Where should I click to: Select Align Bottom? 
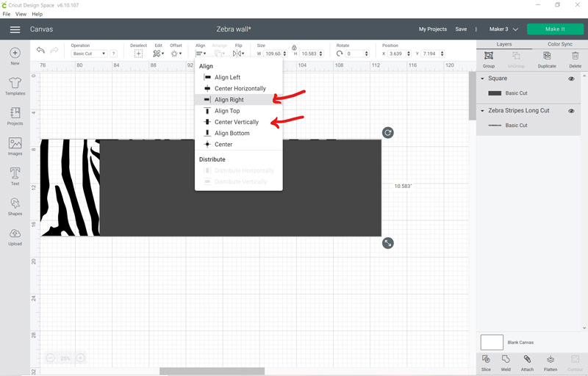238,134
